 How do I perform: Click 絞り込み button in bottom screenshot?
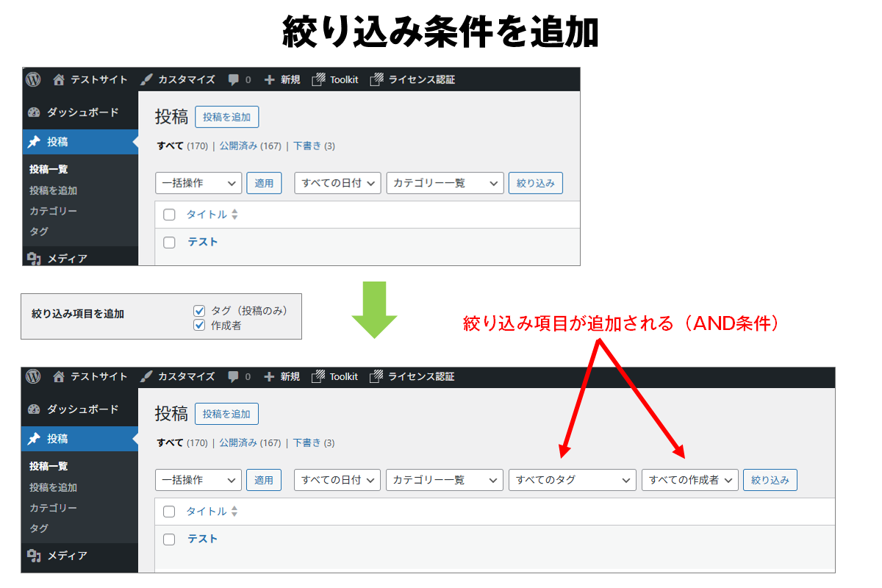(770, 480)
